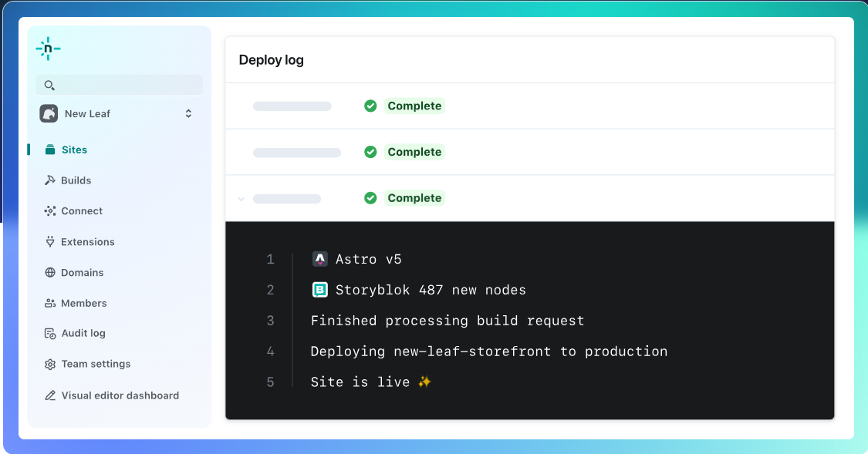Viewport: 868px width, 454px height.
Task: Click the Storyblok logo in the log
Action: point(319,290)
